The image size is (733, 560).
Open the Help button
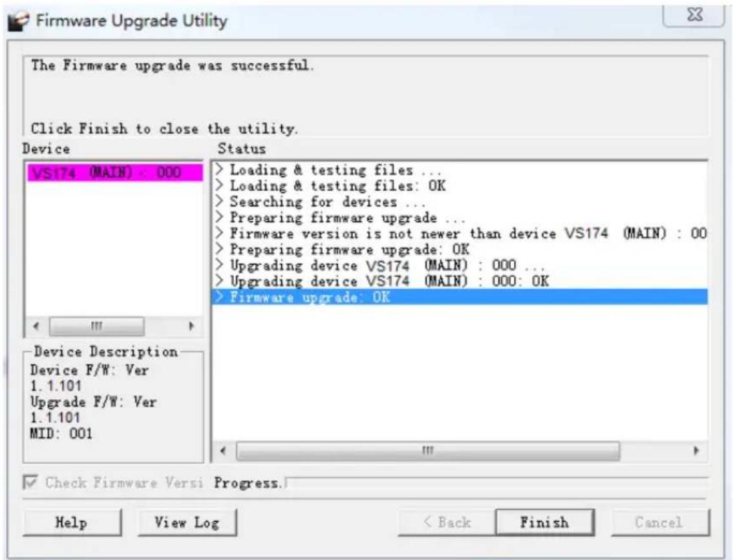(72, 522)
